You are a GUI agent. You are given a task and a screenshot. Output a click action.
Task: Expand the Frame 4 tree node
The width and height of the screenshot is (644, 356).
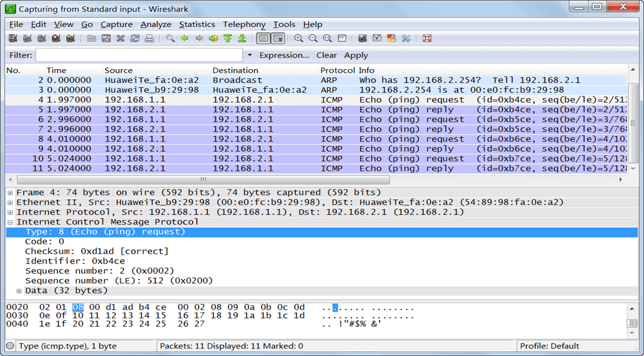pyautogui.click(x=10, y=192)
